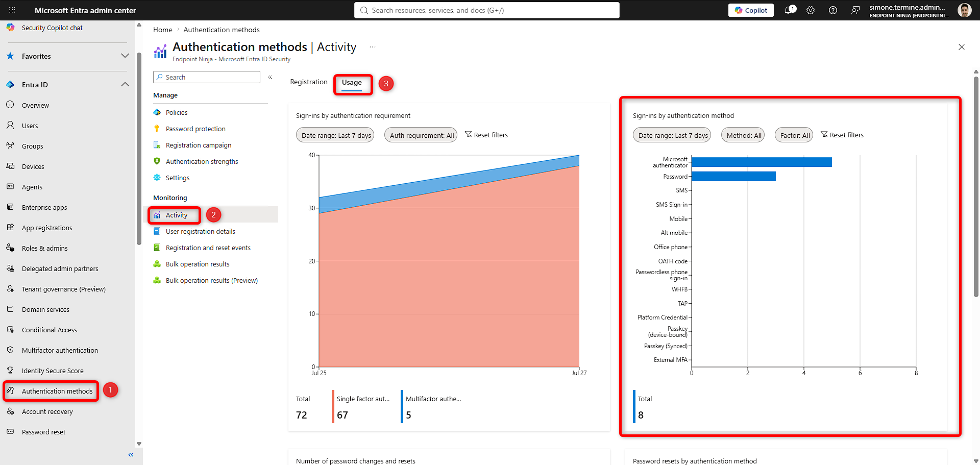
Task: Click the feedback person icon
Action: pyautogui.click(x=855, y=10)
